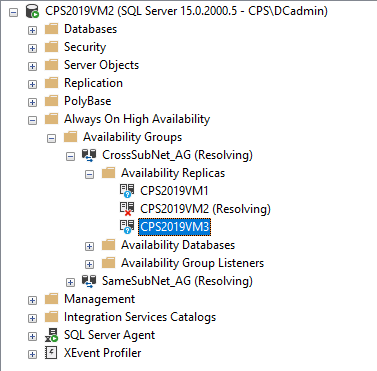Select the PolyBase folder label
The height and width of the screenshot is (371, 377).
pyautogui.click(x=88, y=101)
